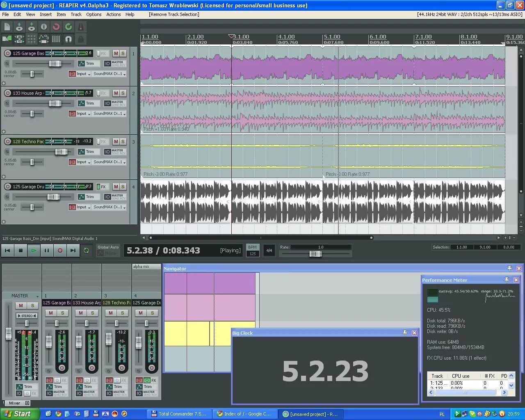The height and width of the screenshot is (420, 525).
Task: Mute the 125 Garage Bass track in track panel
Action: pos(116,53)
